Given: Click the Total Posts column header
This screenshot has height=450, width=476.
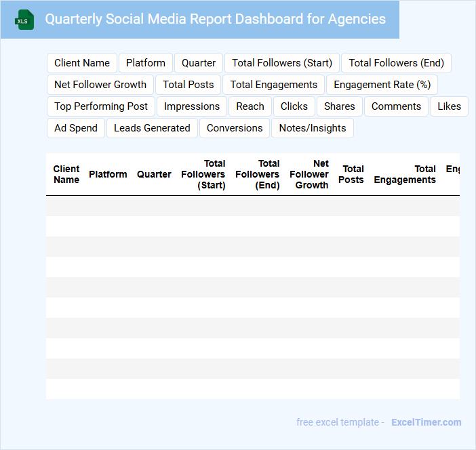Looking at the screenshot, I should coord(351,174).
